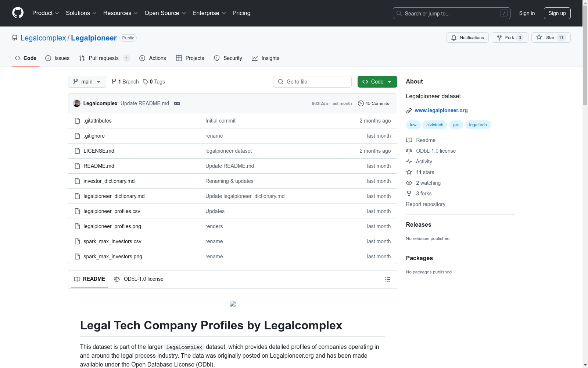Click the Sign up button

(557, 13)
